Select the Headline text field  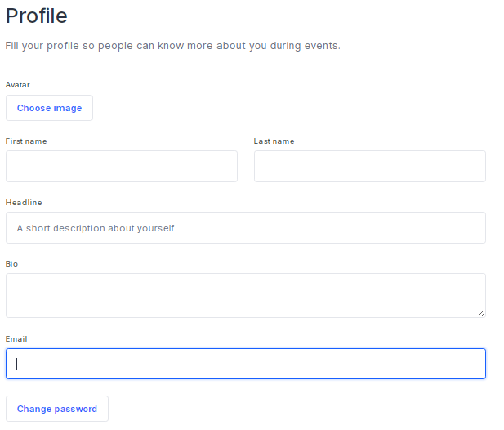[x=245, y=228]
